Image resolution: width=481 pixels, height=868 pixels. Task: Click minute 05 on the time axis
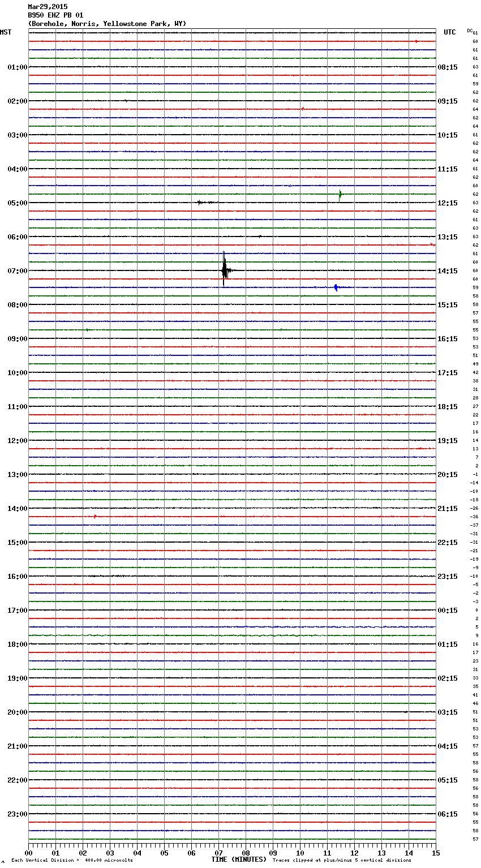point(164,853)
